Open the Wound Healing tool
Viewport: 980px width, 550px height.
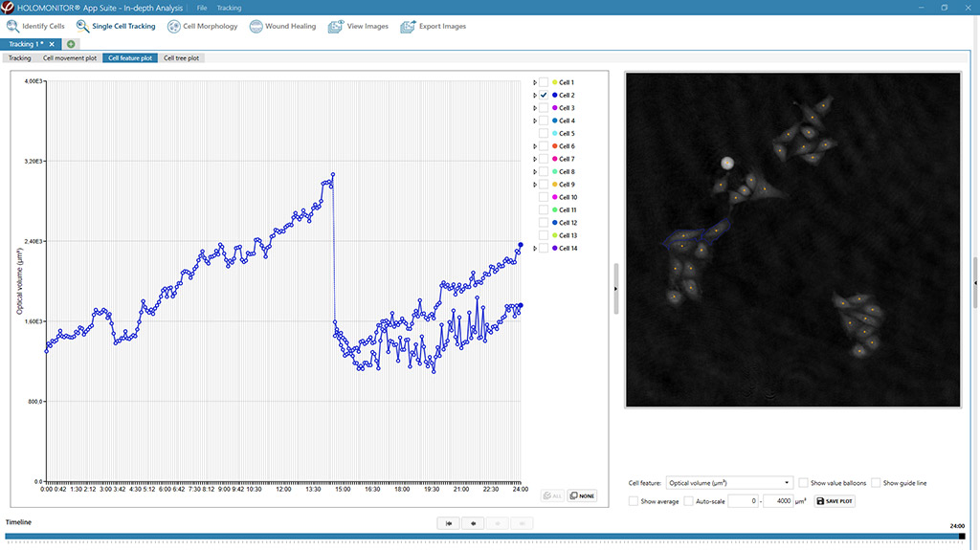283,26
